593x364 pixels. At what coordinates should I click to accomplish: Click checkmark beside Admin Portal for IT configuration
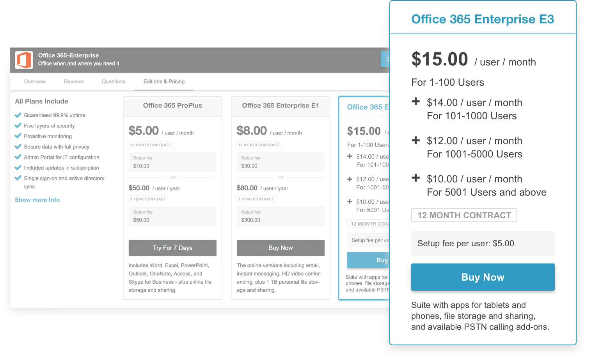(18, 157)
